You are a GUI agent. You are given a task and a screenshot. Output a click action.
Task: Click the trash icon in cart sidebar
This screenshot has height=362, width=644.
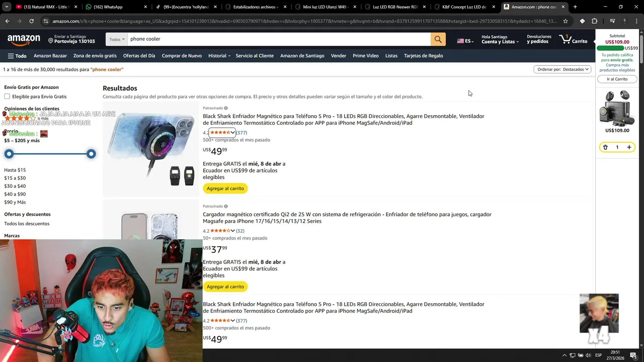click(605, 147)
